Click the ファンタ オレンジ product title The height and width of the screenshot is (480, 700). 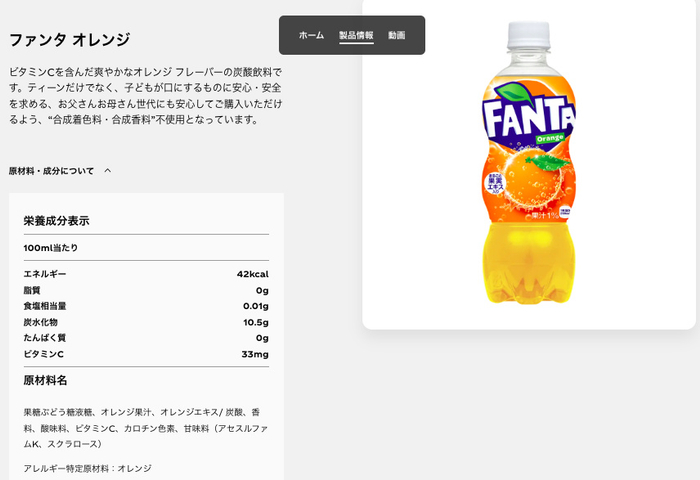pyautogui.click(x=70, y=40)
